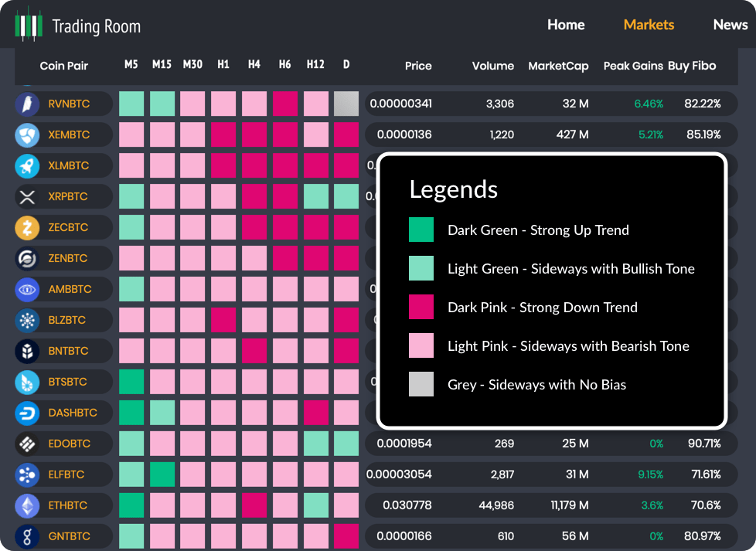The image size is (756, 551).
Task: Click the ETHBTC pair name
Action: (x=68, y=505)
